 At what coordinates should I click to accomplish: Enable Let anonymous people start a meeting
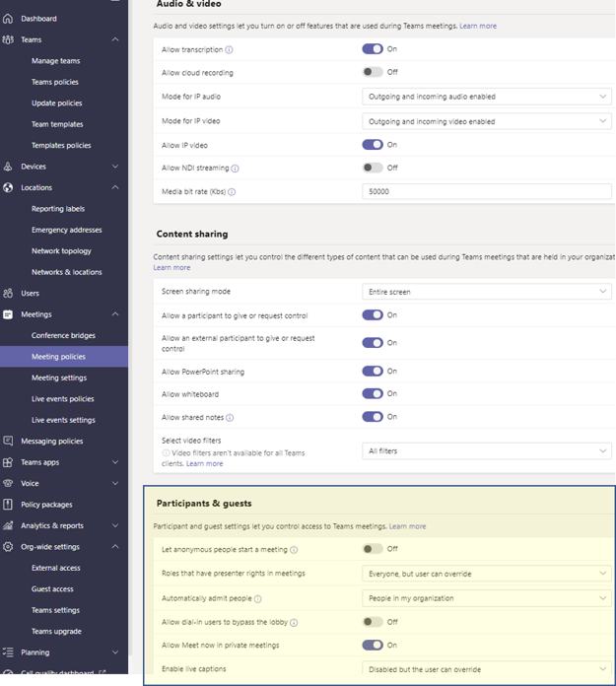(x=373, y=549)
